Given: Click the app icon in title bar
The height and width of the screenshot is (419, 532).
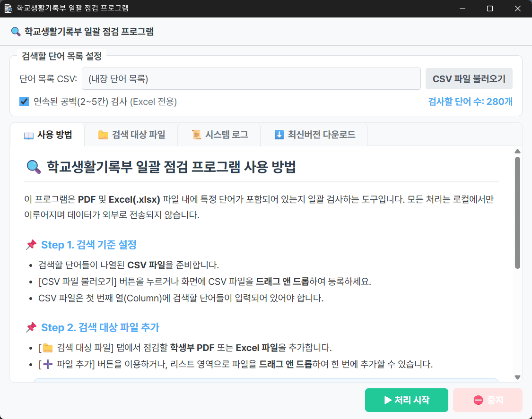Looking at the screenshot, I should (8, 8).
